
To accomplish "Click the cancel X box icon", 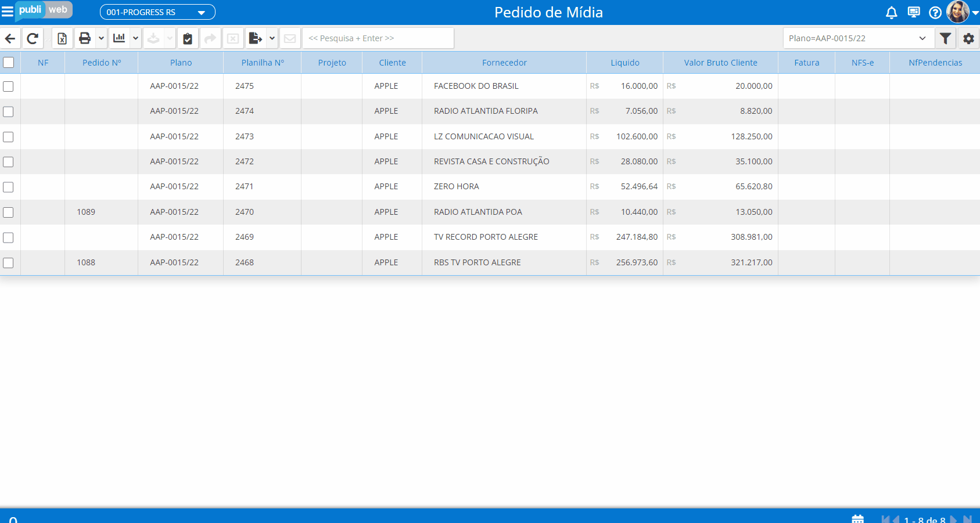I will click(x=233, y=38).
